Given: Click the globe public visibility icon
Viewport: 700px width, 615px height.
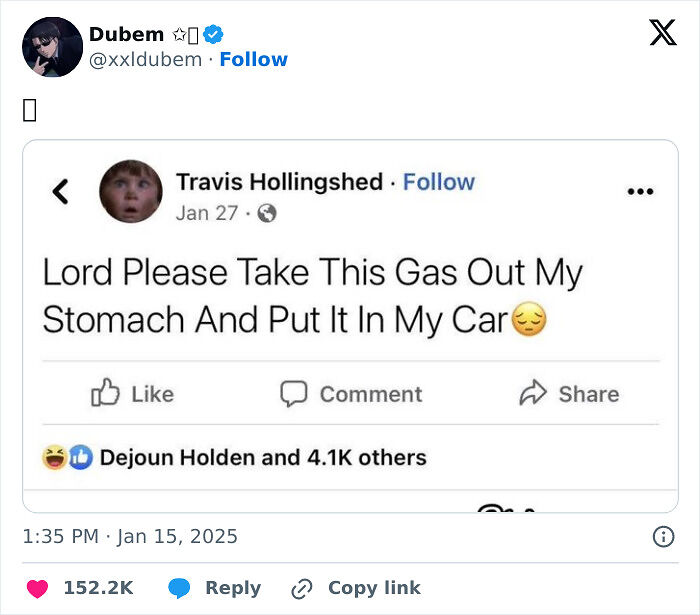Looking at the screenshot, I should pos(266,213).
